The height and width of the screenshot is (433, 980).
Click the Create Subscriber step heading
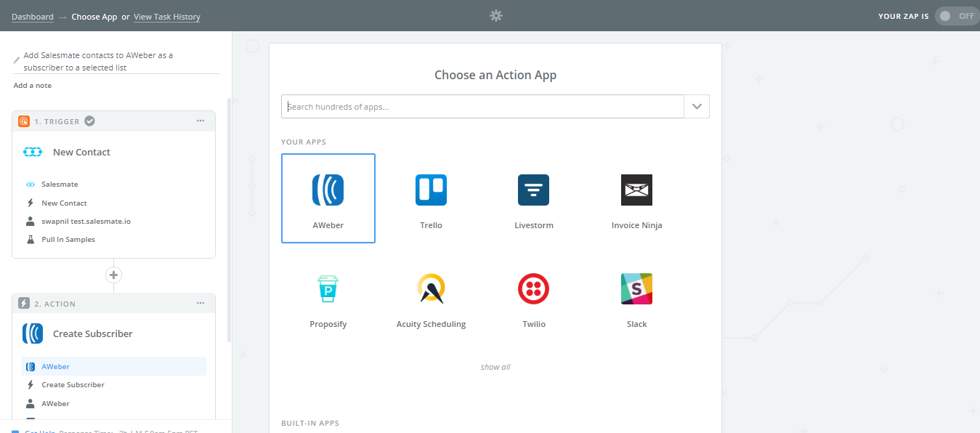pyautogui.click(x=93, y=334)
